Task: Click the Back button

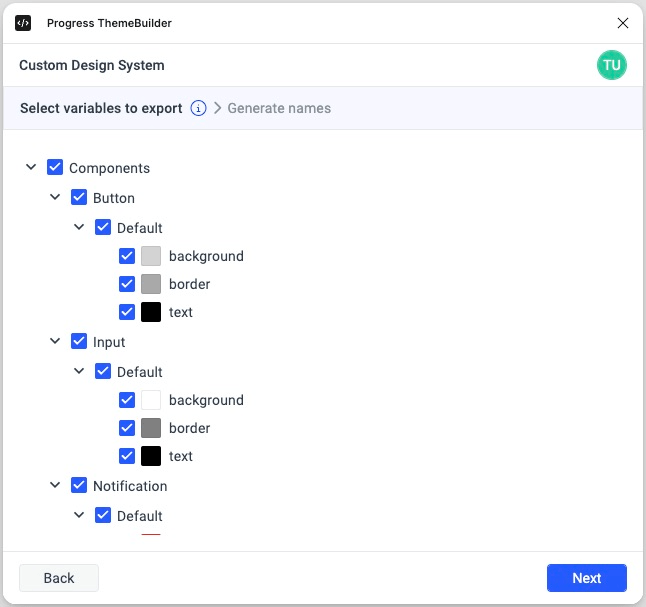Action: click(x=59, y=578)
